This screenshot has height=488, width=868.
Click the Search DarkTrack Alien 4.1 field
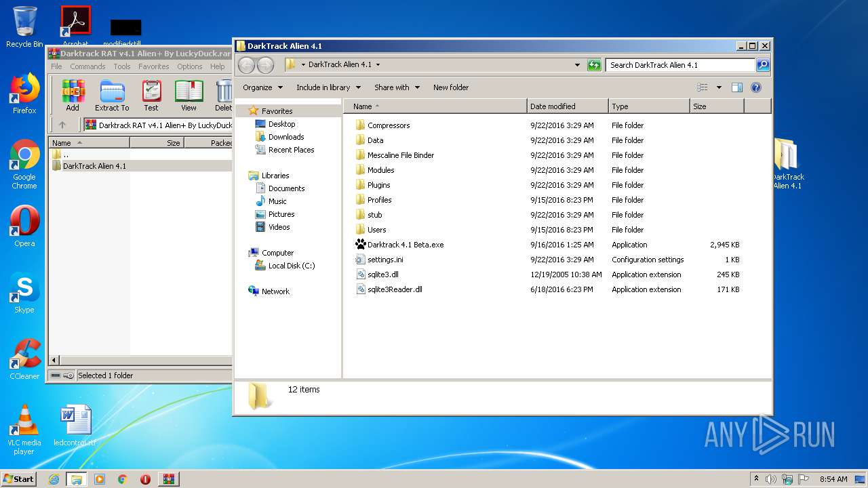[x=680, y=65]
